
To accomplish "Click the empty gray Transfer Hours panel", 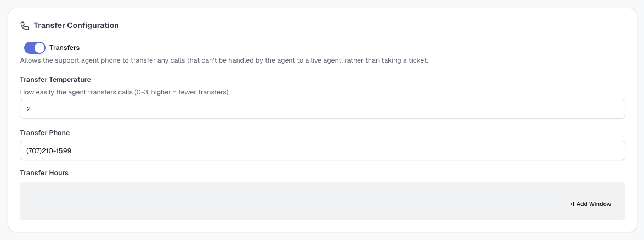I will (x=287, y=201).
